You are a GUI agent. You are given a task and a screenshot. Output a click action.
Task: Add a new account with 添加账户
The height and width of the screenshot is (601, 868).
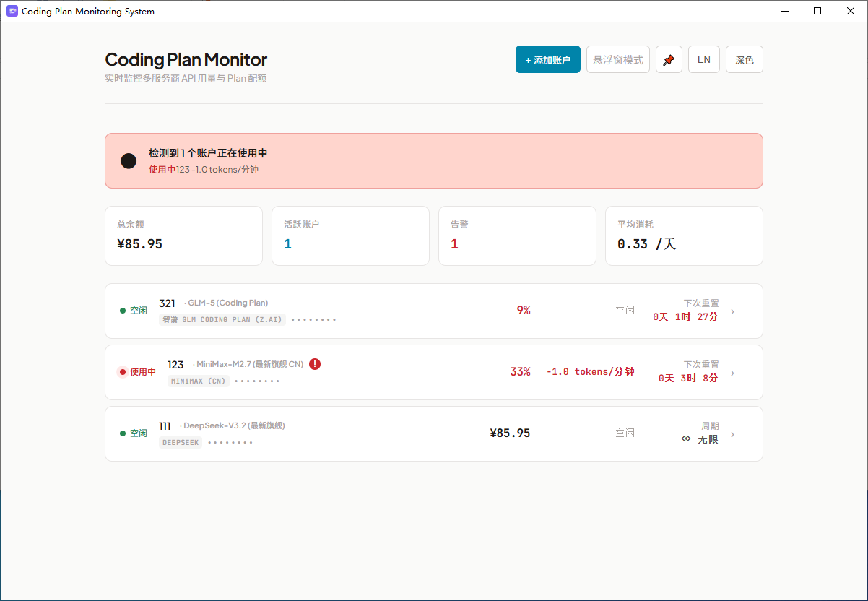tap(548, 59)
